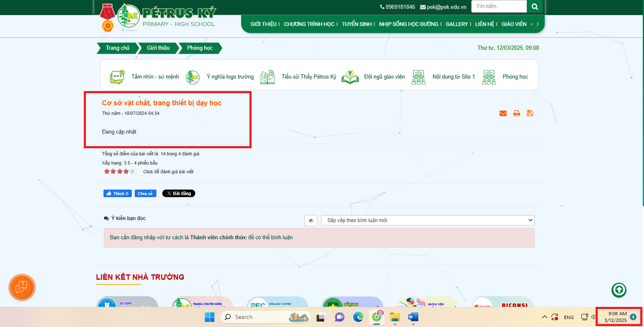Screen dimensions: 644x327
Task: Click the Facebook Thích button
Action: 118,193
